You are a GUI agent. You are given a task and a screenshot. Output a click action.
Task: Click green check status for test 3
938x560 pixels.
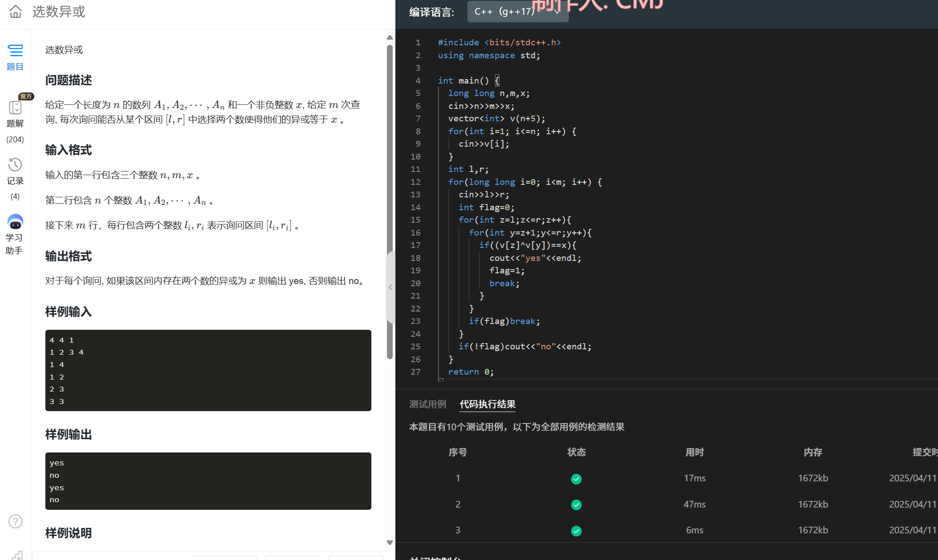(x=576, y=531)
